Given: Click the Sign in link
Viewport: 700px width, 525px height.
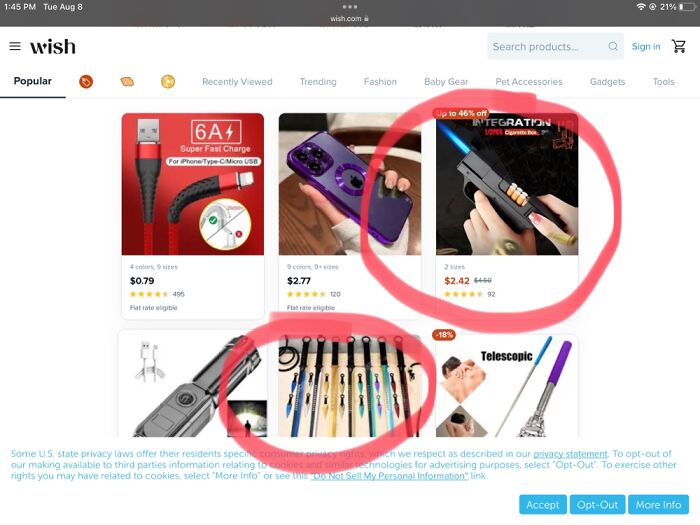Looking at the screenshot, I should [x=646, y=46].
